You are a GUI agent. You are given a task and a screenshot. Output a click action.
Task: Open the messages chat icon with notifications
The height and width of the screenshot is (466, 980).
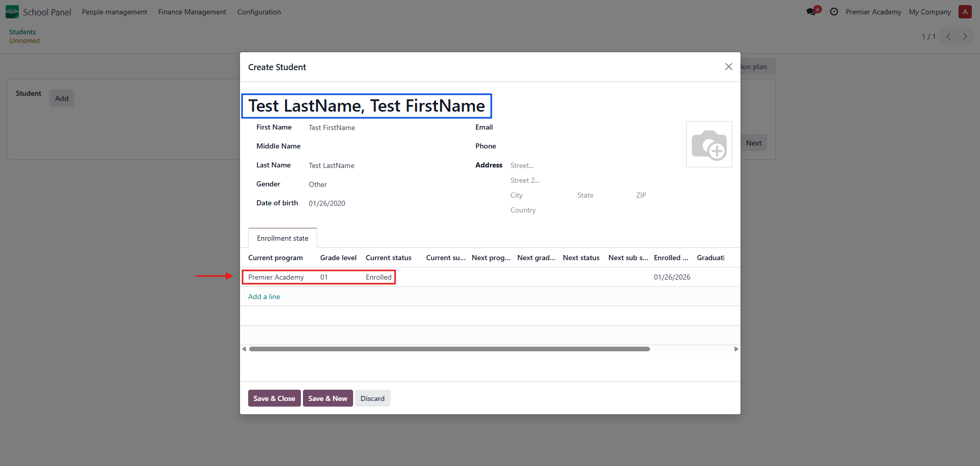point(812,12)
